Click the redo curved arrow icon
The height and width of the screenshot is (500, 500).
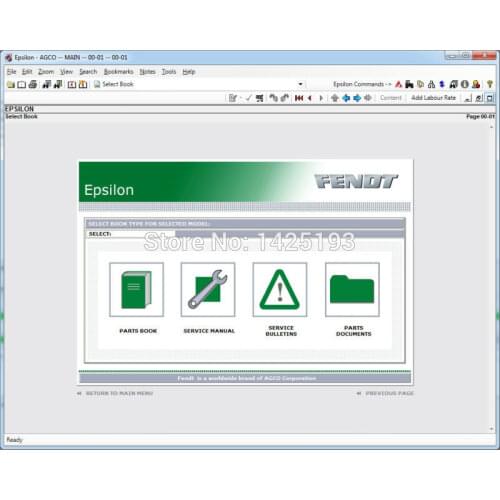[285, 98]
